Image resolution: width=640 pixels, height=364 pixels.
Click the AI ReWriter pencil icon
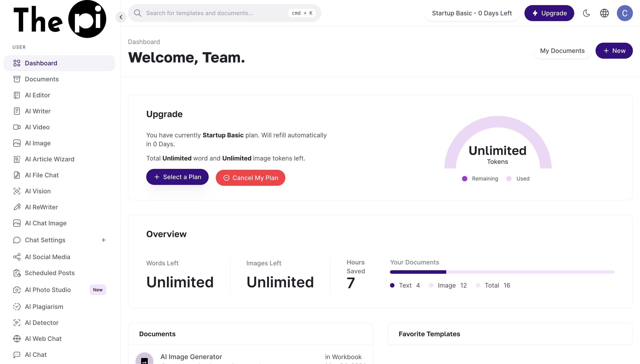17,207
